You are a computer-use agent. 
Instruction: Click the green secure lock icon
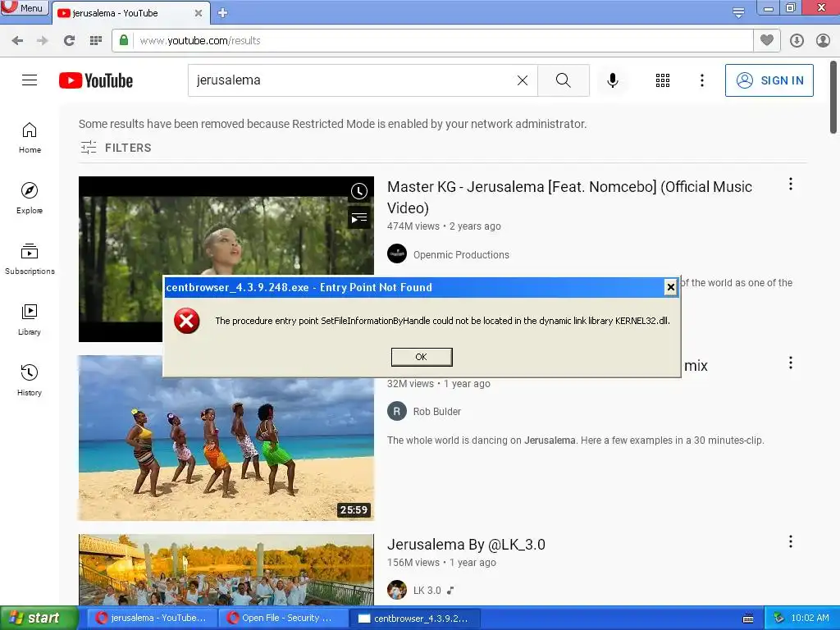pos(124,40)
